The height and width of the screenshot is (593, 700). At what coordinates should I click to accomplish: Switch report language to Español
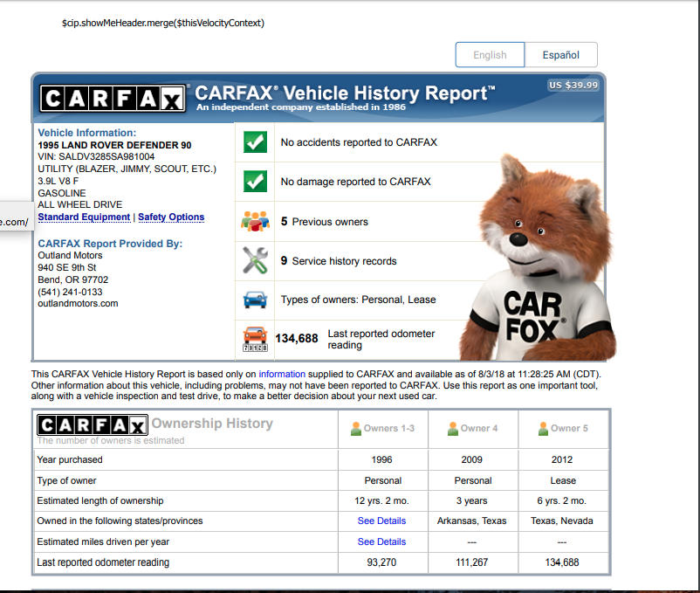pyautogui.click(x=560, y=55)
